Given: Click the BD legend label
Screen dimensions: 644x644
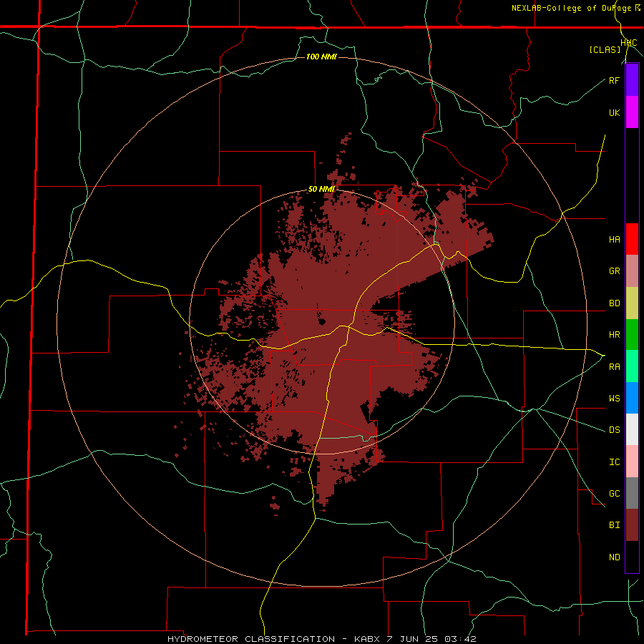Looking at the screenshot, I should coord(614,303).
